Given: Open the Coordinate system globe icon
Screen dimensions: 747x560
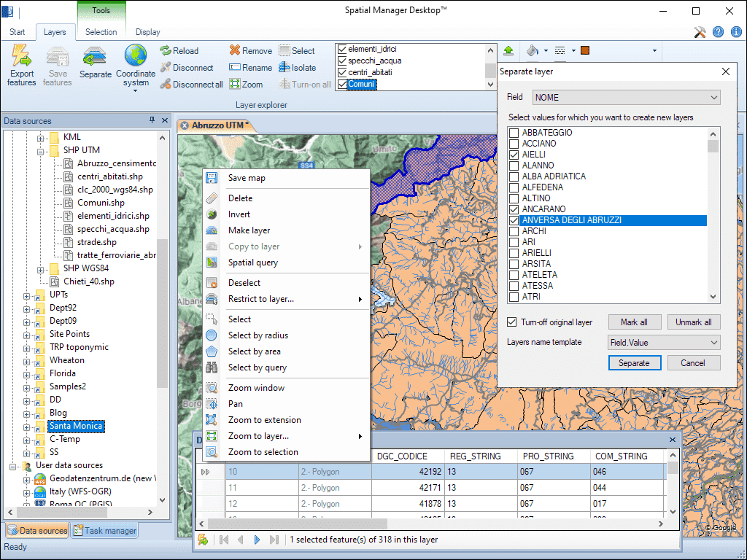Looking at the screenshot, I should (x=136, y=55).
